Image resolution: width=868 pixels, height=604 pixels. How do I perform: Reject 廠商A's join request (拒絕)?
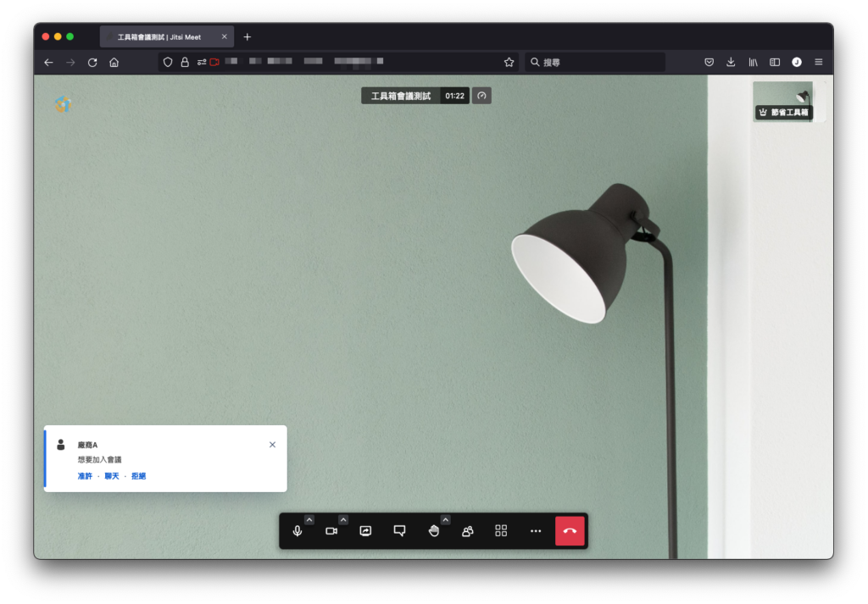click(x=138, y=476)
